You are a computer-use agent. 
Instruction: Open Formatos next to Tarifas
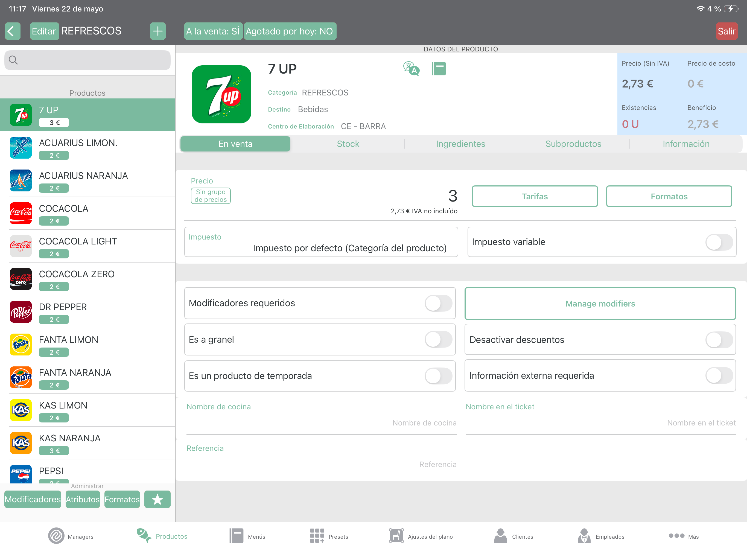(669, 196)
